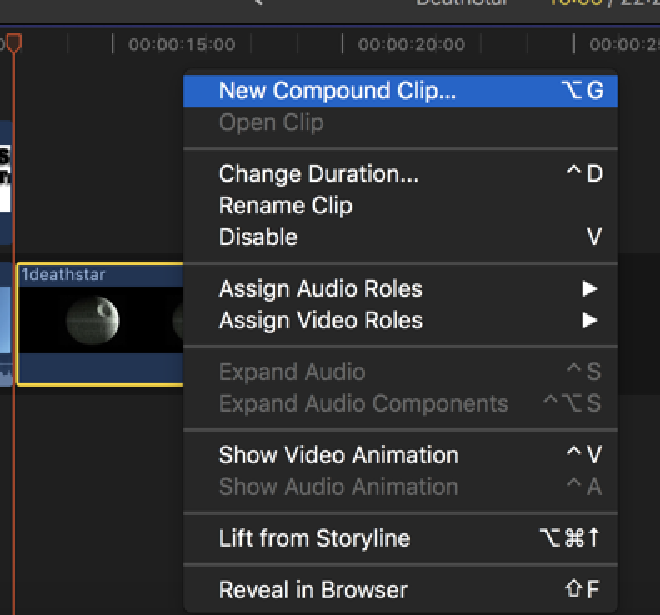Choose Lift from Storyline
This screenshot has height=615, width=660.
314,539
